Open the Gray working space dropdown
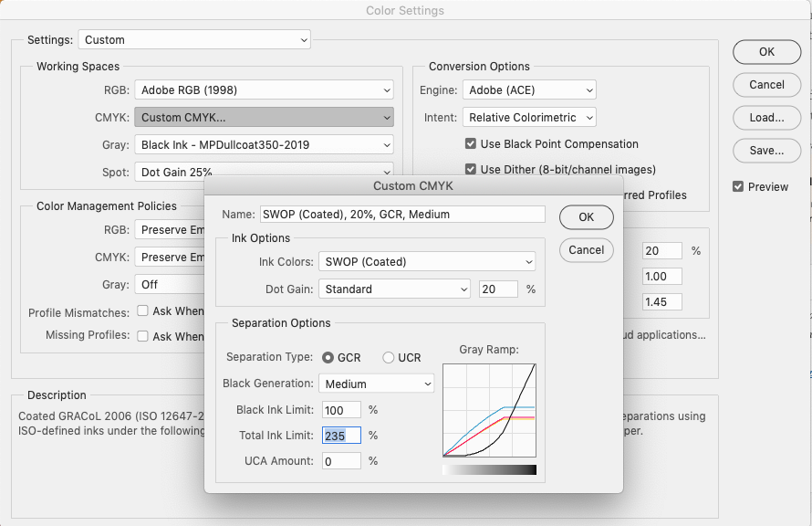Viewport: 812px width, 526px height. [x=264, y=143]
